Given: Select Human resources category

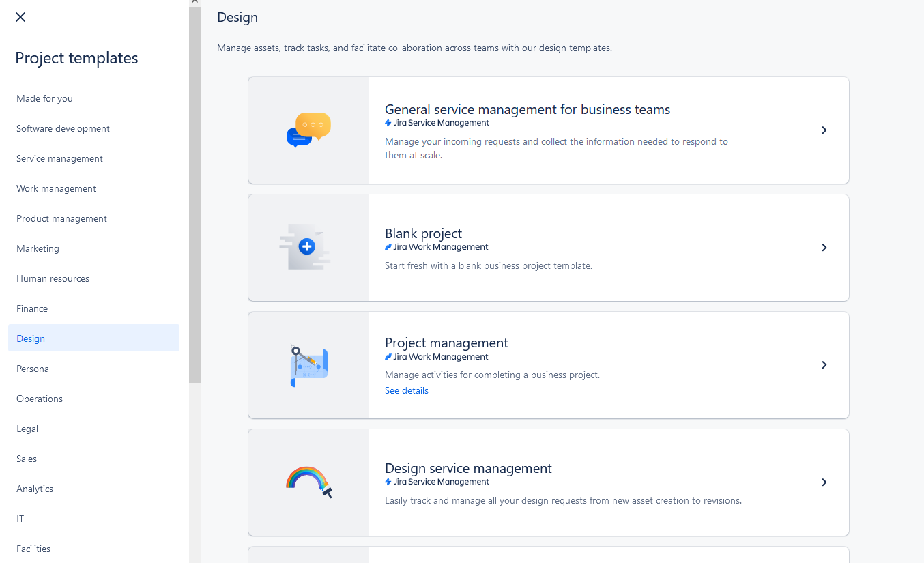Looking at the screenshot, I should [93, 278].
